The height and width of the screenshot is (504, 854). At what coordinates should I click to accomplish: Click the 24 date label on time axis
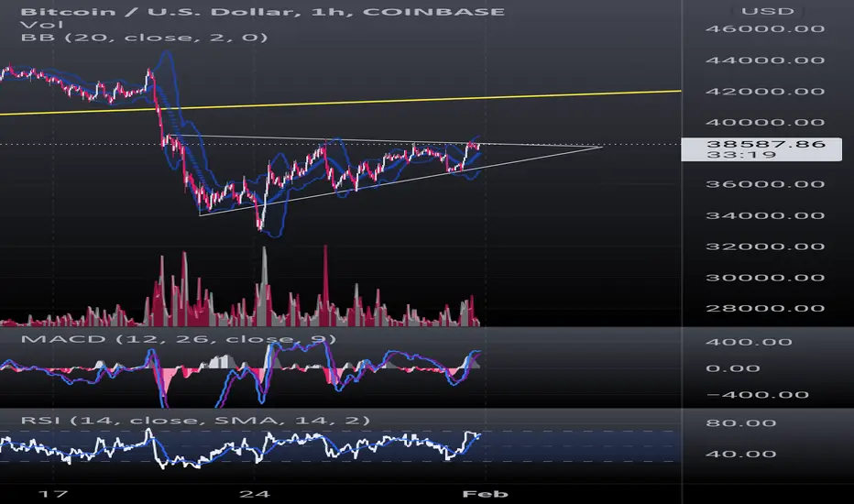click(255, 494)
